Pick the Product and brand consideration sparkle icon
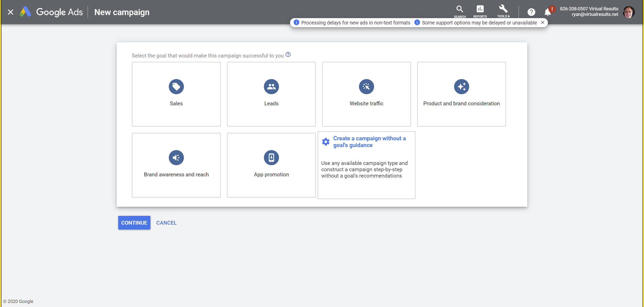 (x=461, y=87)
